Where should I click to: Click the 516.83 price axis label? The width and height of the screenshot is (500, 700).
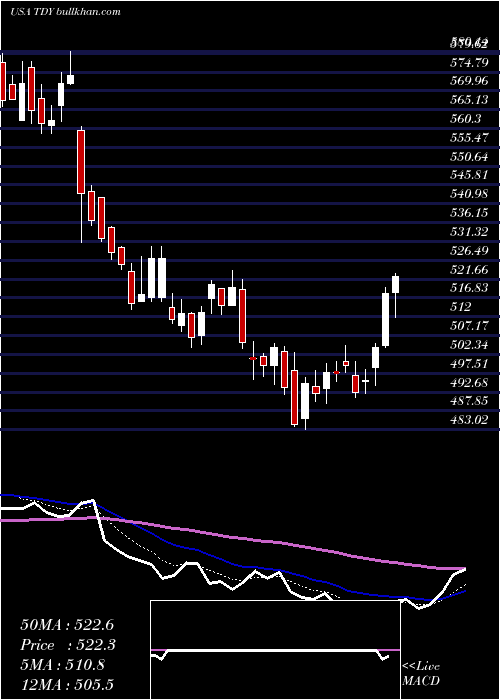(468, 288)
